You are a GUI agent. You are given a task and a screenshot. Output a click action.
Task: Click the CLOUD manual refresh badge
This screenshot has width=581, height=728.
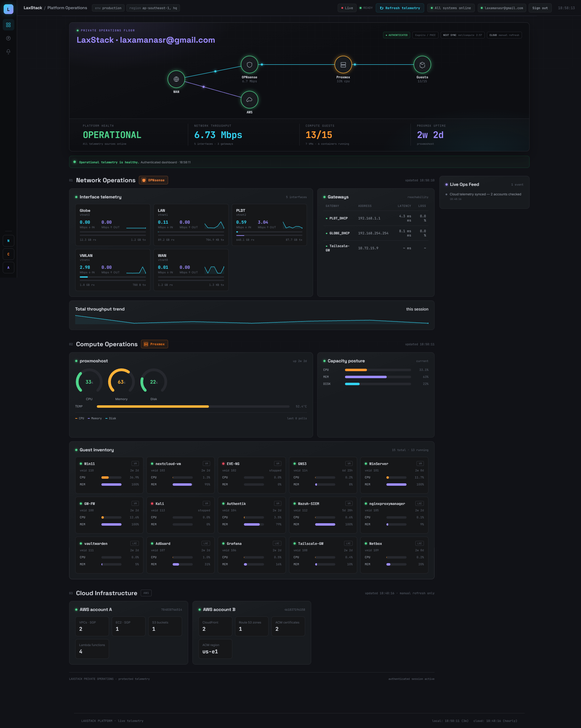point(504,35)
